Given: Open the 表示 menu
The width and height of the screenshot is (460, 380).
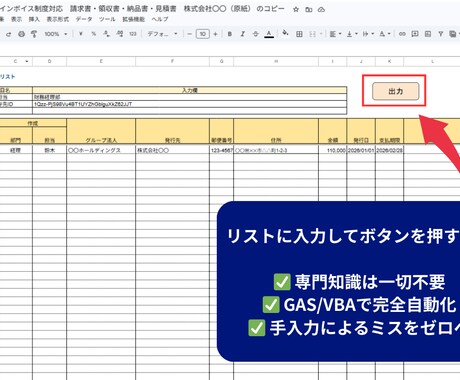Looking at the screenshot, I should click(16, 19).
